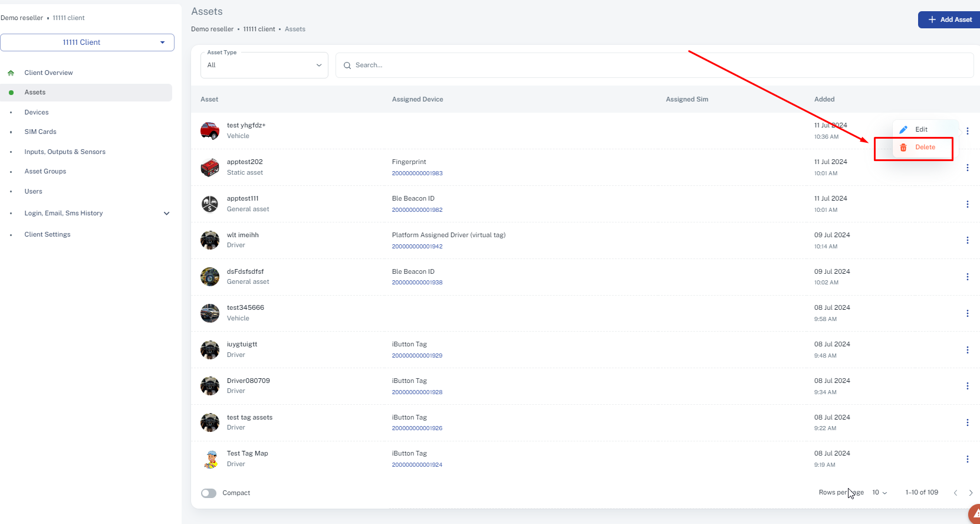980x524 pixels.
Task: Click the Assigned Device column header
Action: pos(417,99)
